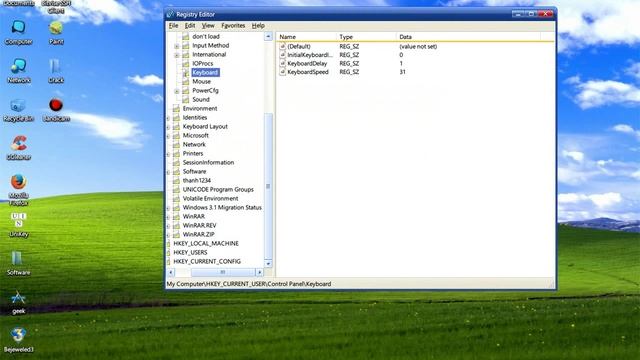Expand the Input Method key

[x=177, y=46]
